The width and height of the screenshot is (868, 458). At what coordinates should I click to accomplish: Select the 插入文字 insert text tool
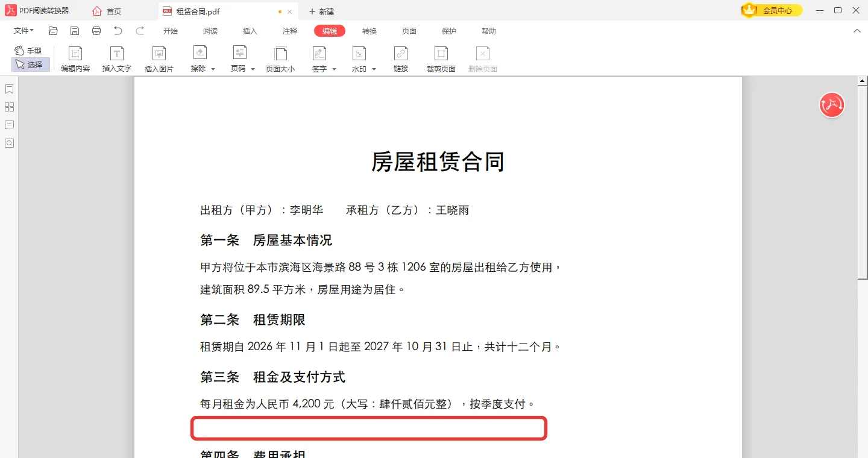[x=117, y=60]
